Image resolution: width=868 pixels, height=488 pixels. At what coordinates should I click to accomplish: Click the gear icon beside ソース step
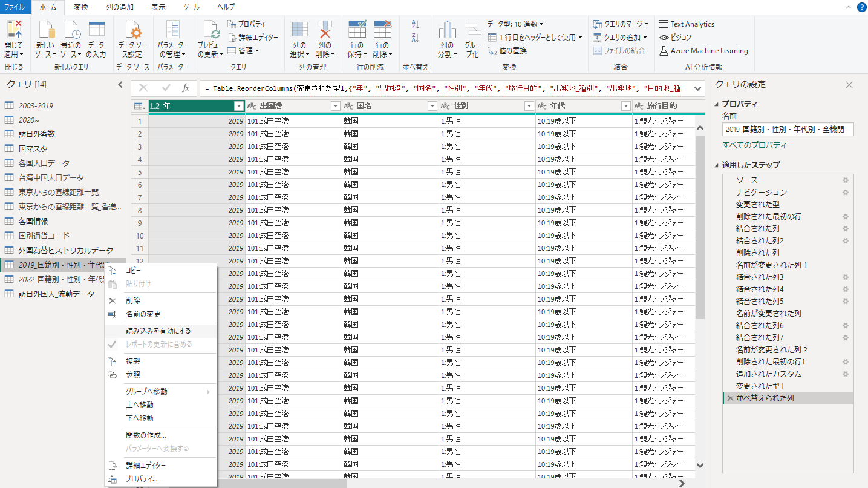845,180
